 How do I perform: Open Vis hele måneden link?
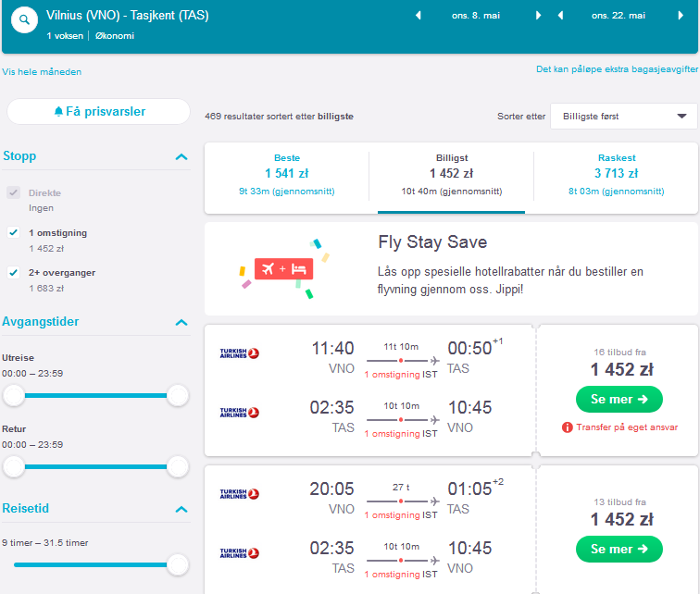42,72
